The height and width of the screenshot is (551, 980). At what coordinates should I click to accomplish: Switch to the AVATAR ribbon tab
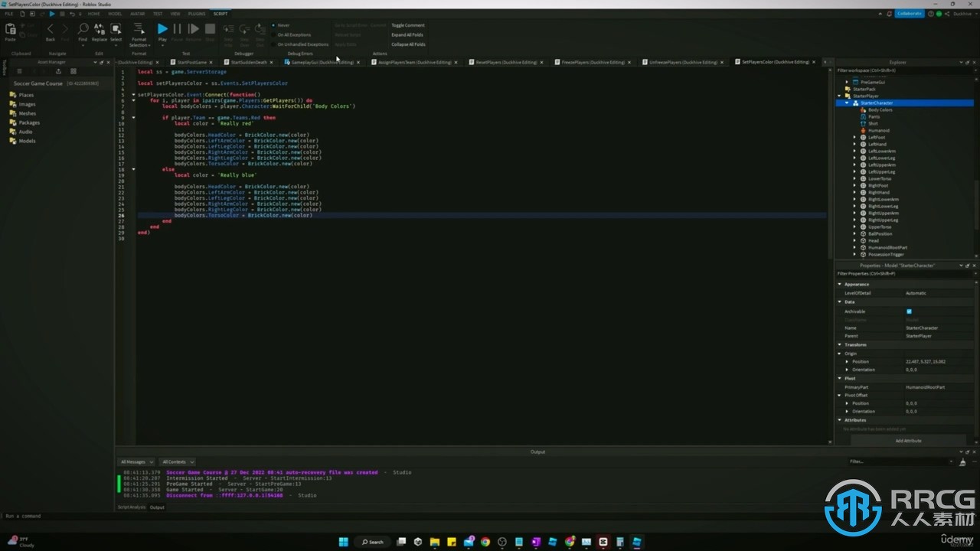[137, 14]
